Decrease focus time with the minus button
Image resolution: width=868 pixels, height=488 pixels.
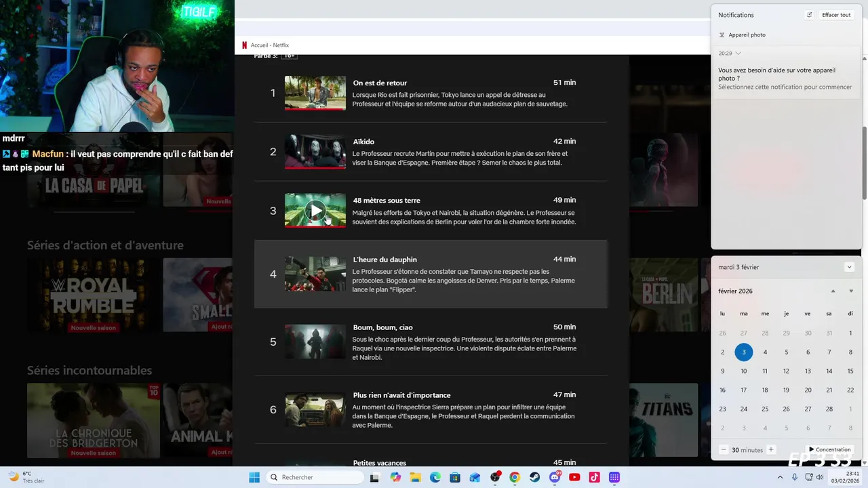tap(724, 450)
